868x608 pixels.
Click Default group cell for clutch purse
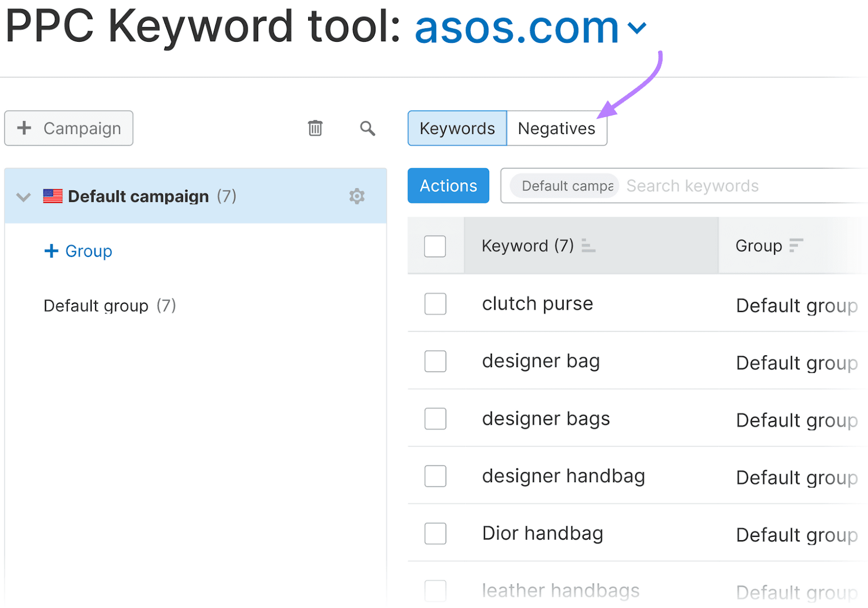click(x=797, y=306)
